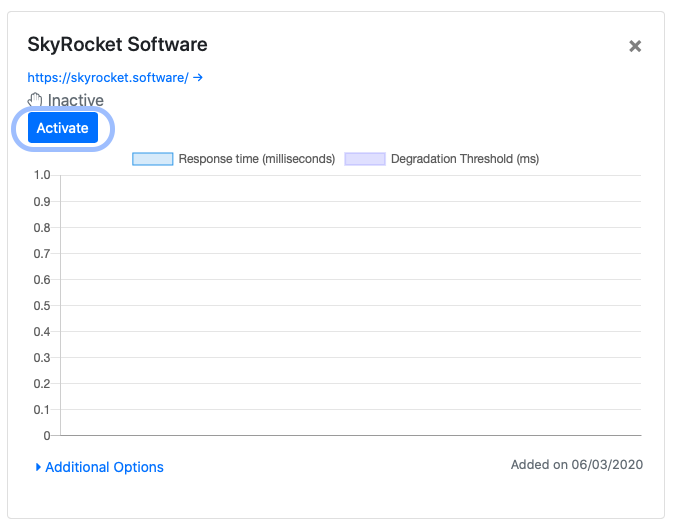The image size is (675, 528).
Task: Click the 0.5 y-axis label
Action: 42,306
